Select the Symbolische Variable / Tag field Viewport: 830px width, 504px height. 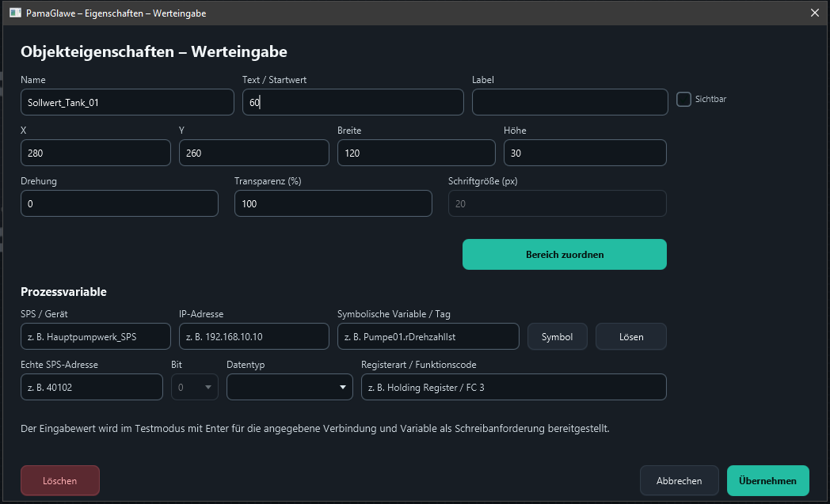click(428, 336)
